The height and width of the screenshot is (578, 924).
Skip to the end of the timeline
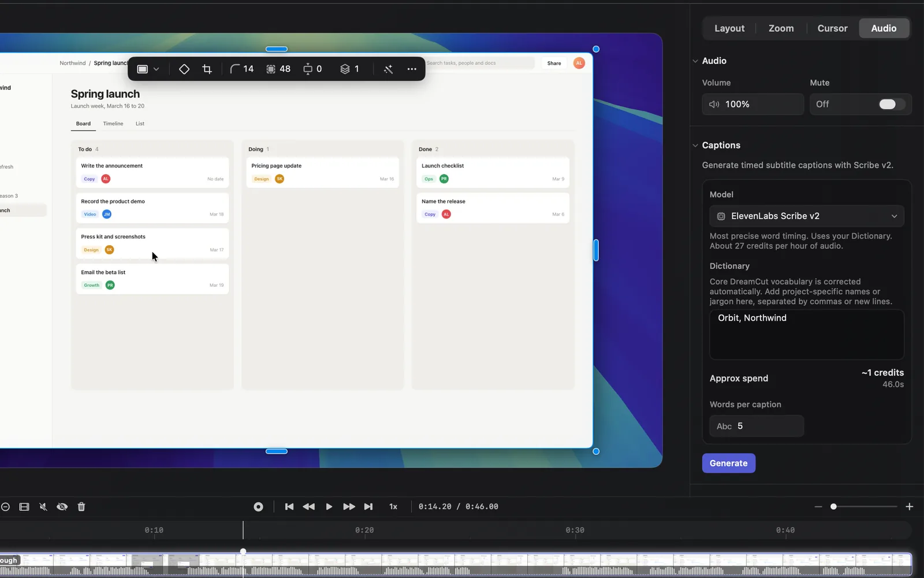pos(368,506)
